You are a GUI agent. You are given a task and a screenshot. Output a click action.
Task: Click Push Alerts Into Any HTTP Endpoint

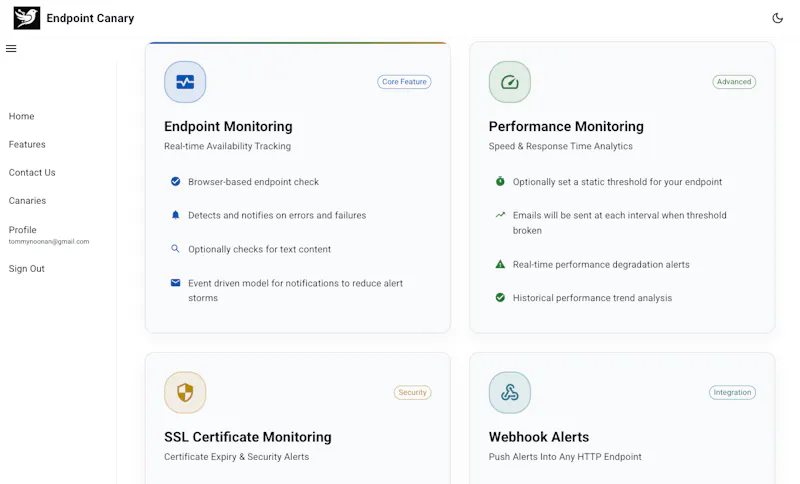(x=565, y=456)
